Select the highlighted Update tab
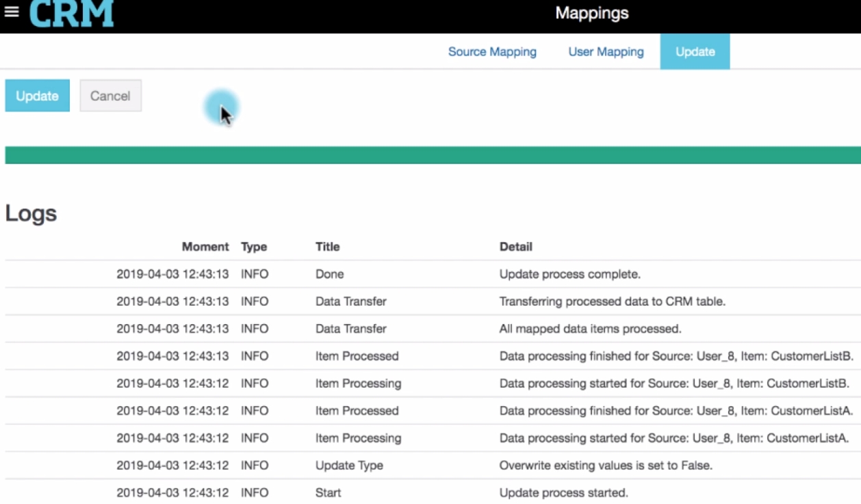Viewport: 861px width, 504px height. (695, 52)
